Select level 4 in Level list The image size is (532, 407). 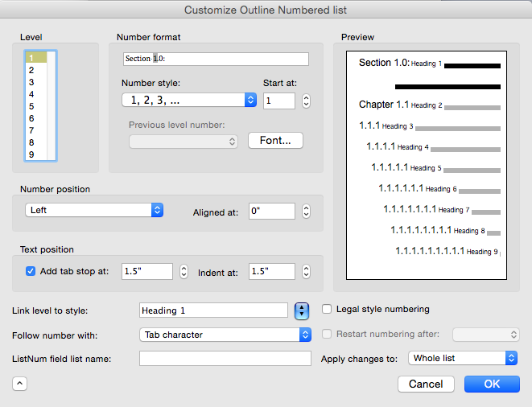36,94
